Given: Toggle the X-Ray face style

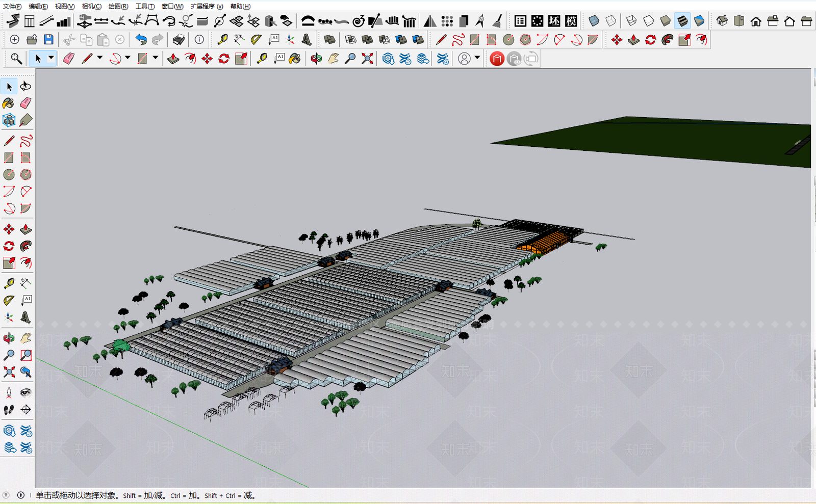Looking at the screenshot, I should pyautogui.click(x=594, y=21).
